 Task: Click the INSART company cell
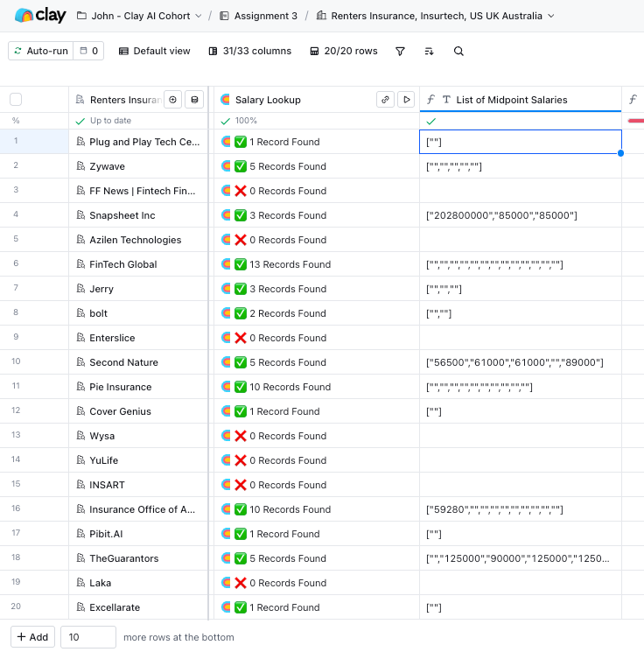coord(138,485)
